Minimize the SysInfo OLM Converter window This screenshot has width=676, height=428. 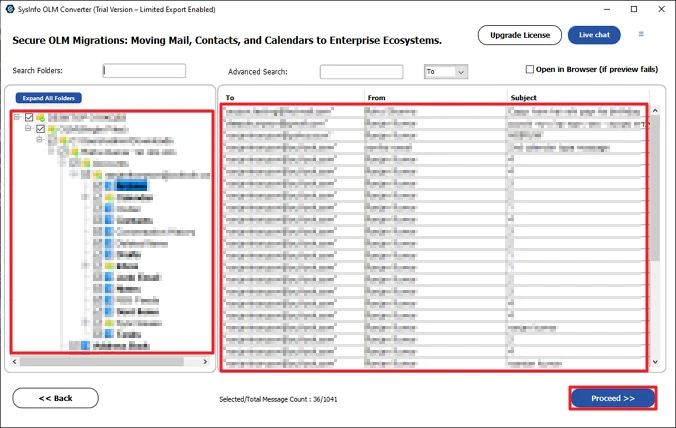pos(607,9)
